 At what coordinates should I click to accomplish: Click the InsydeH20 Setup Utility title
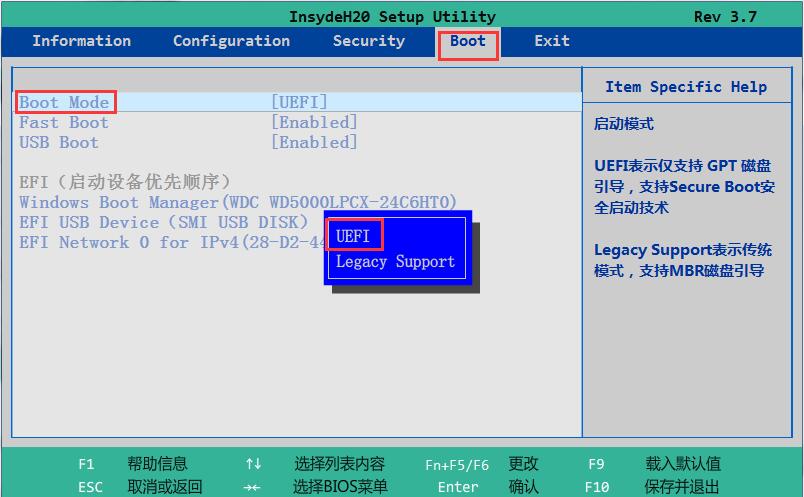pos(392,17)
